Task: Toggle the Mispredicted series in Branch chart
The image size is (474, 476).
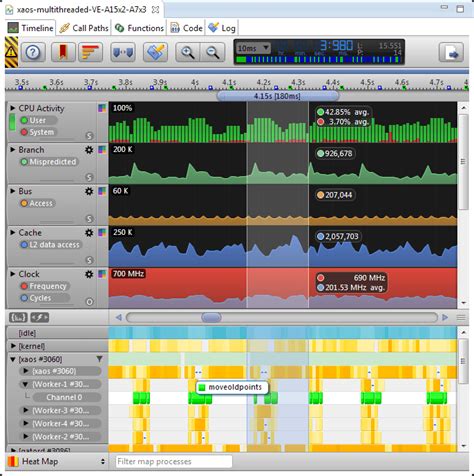Action: [49, 162]
